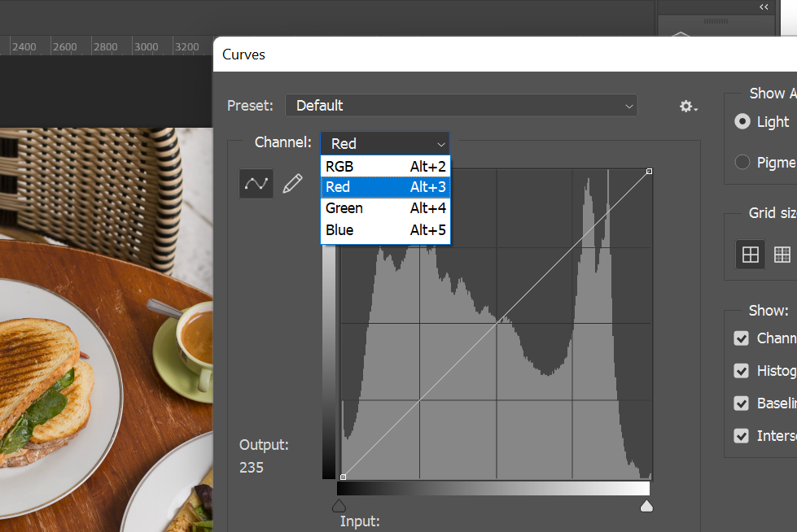Click the black point input slider triangle
Image resolution: width=797 pixels, height=532 pixels.
339,506
